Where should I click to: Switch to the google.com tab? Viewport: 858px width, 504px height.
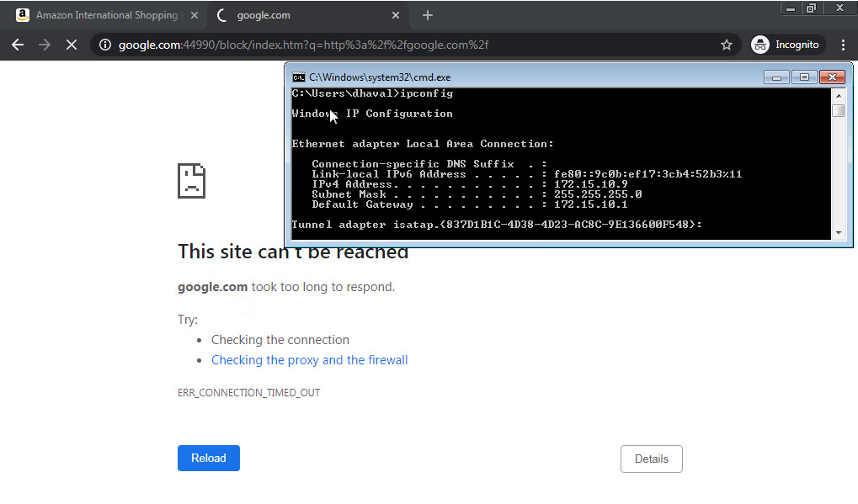306,15
